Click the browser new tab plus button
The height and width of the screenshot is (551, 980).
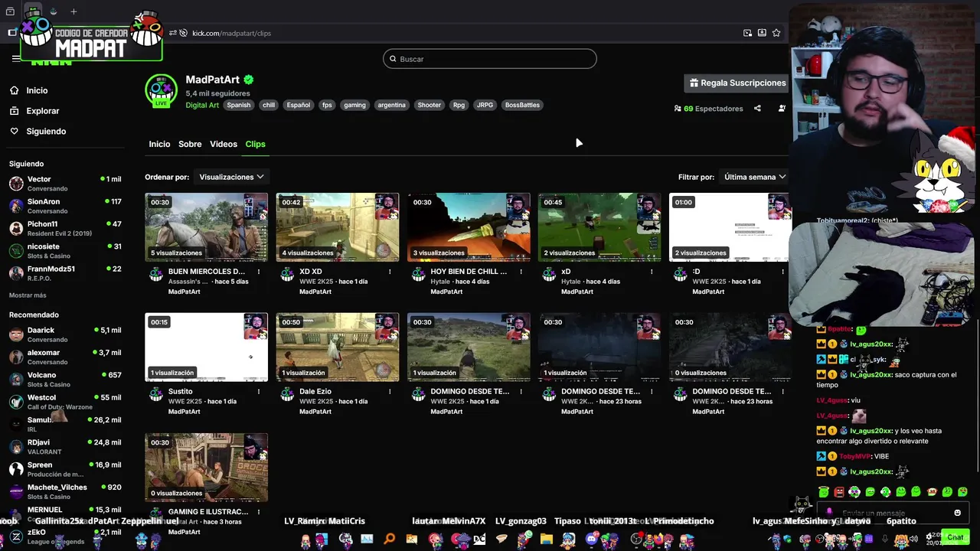coord(73,11)
